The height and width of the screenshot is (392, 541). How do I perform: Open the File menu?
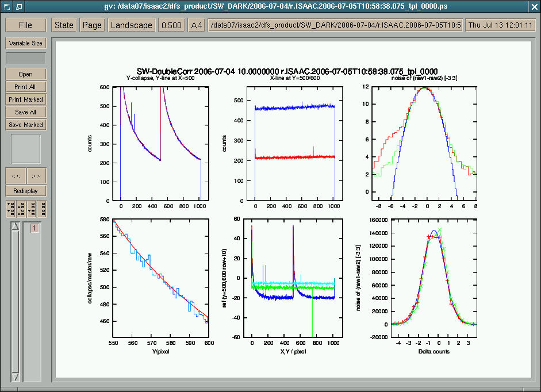[x=25, y=25]
